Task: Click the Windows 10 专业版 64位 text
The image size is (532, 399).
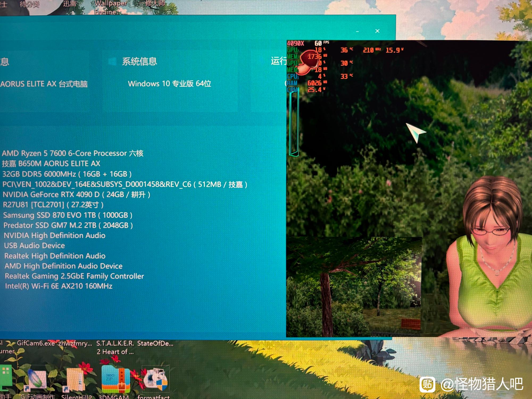Action: coord(169,84)
